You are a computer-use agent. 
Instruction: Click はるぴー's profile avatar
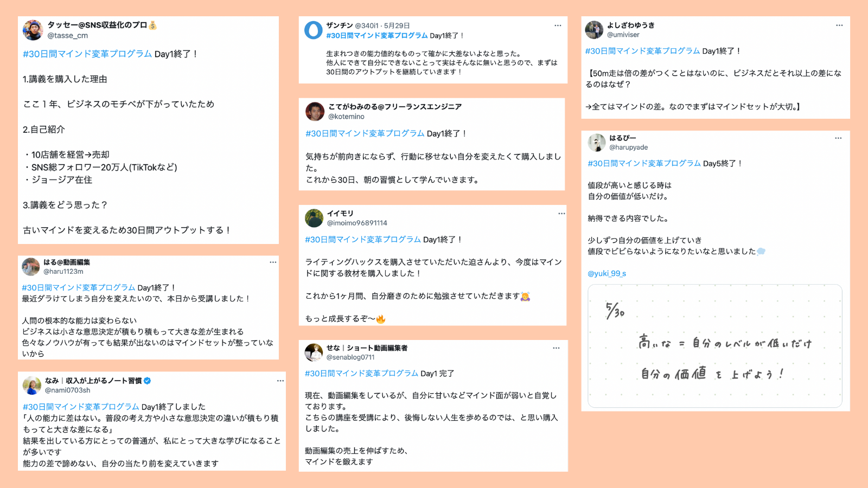[597, 143]
